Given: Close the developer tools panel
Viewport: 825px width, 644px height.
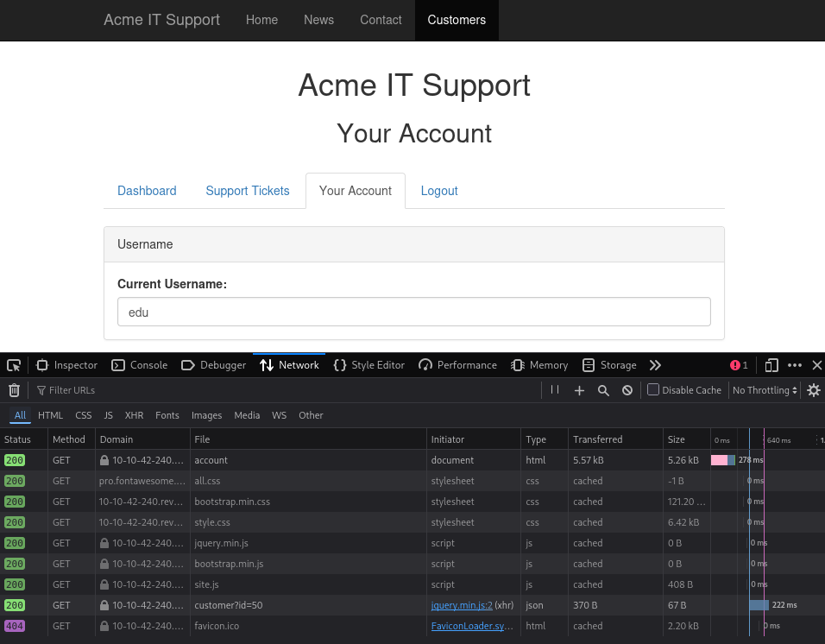Looking at the screenshot, I should [x=817, y=365].
